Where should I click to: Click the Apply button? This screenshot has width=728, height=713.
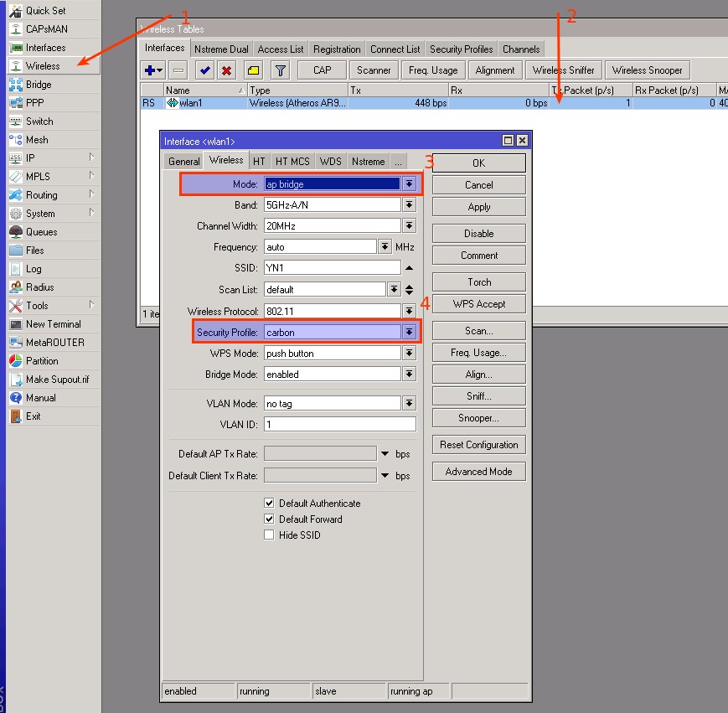click(x=479, y=207)
